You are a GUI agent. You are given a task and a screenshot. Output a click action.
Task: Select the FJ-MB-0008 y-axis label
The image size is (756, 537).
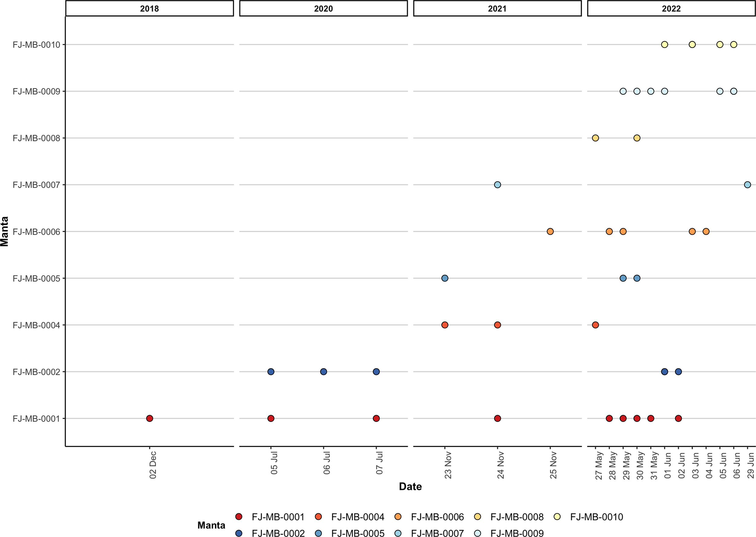(36, 138)
